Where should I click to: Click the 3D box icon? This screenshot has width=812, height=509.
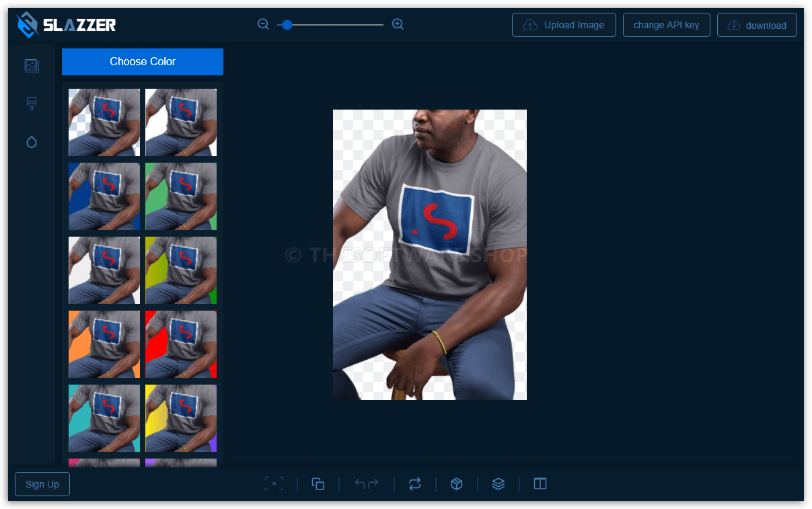pyautogui.click(x=457, y=483)
